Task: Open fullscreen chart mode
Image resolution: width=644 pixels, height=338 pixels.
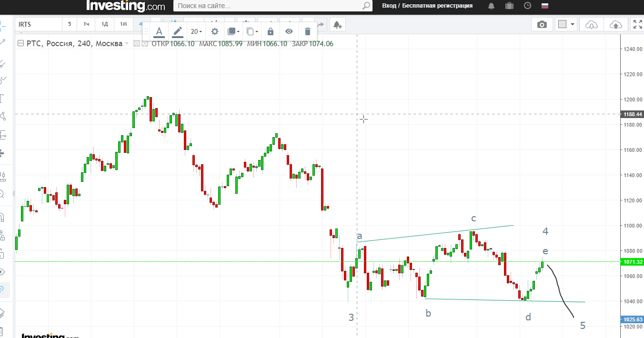Action: pos(637,24)
